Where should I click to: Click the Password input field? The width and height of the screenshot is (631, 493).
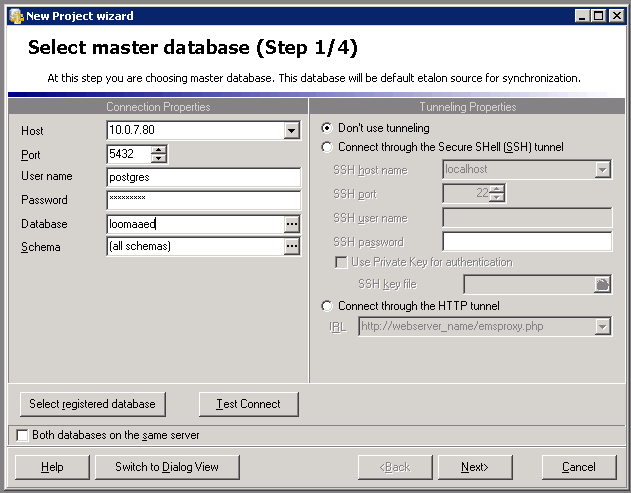[204, 200]
